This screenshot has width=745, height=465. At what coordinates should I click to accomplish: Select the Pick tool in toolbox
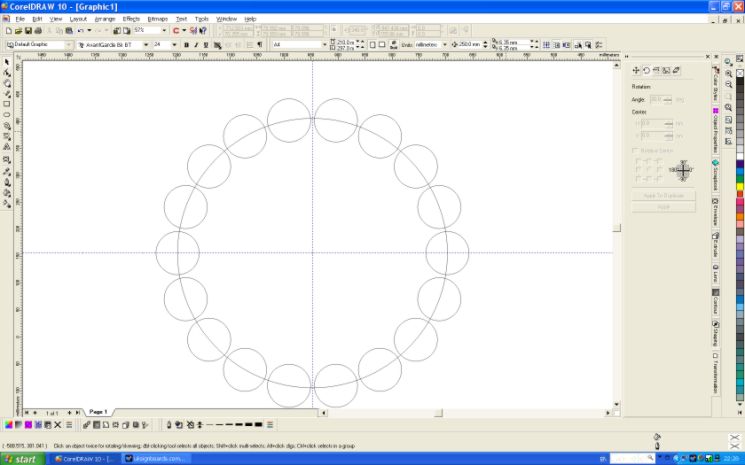[7, 62]
